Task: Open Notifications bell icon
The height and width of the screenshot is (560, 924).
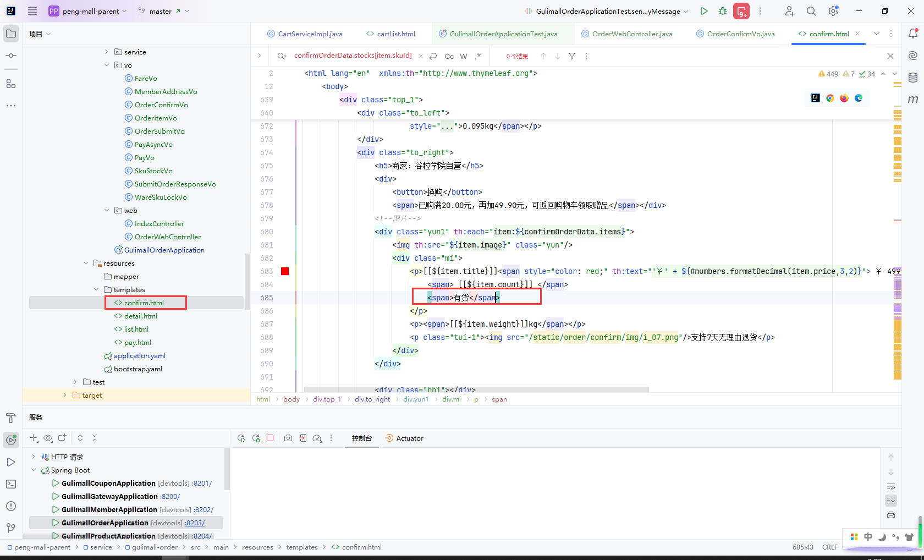Action: (913, 34)
